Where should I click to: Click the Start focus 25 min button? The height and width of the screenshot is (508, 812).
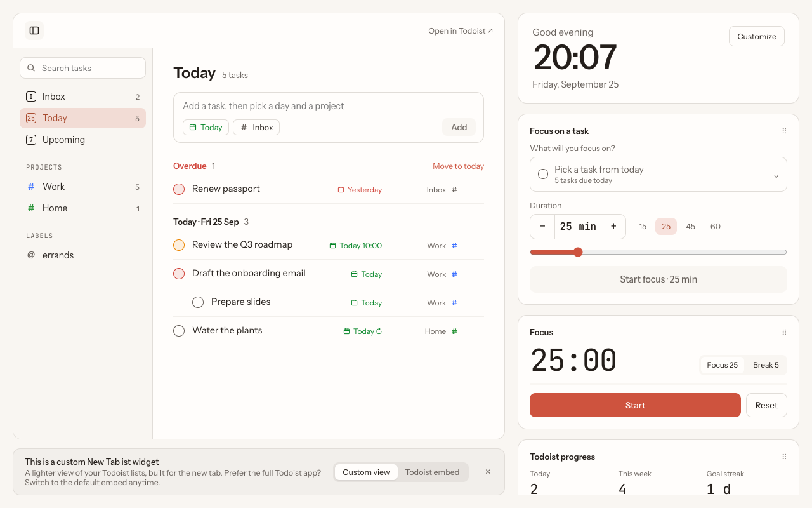pyautogui.click(x=658, y=279)
